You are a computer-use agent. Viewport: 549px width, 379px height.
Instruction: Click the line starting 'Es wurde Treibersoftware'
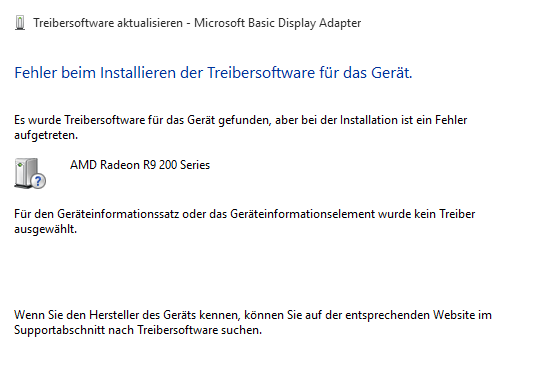241,120
